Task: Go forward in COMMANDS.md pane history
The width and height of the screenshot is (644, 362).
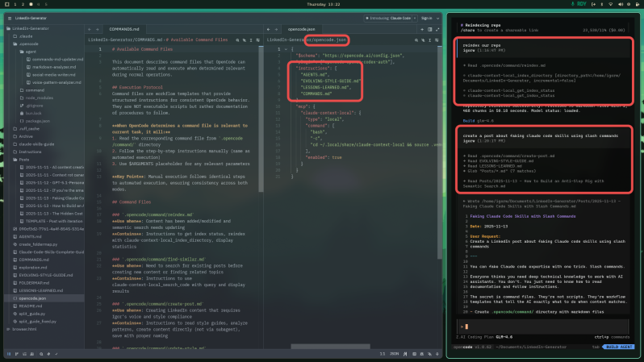Action: 98,29
